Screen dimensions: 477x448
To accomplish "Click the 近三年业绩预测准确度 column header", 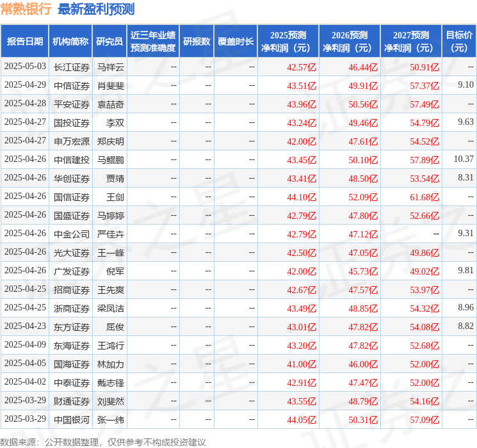I will pos(153,42).
